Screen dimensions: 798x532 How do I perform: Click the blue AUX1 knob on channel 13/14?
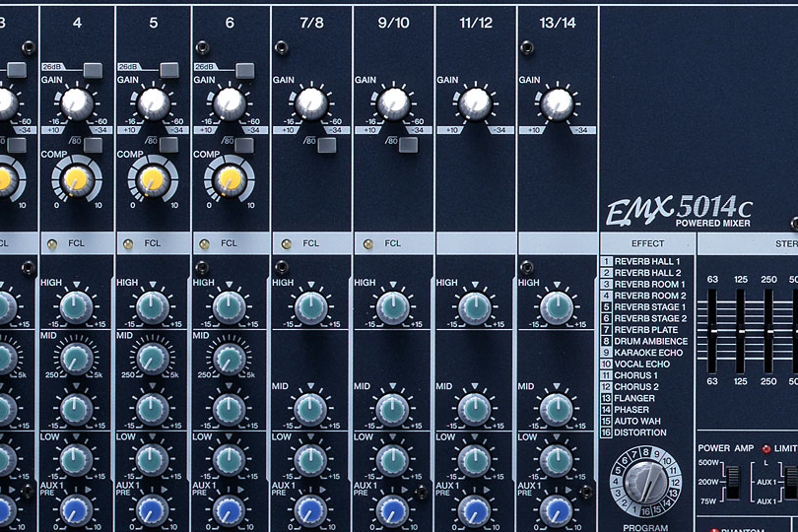[557, 510]
